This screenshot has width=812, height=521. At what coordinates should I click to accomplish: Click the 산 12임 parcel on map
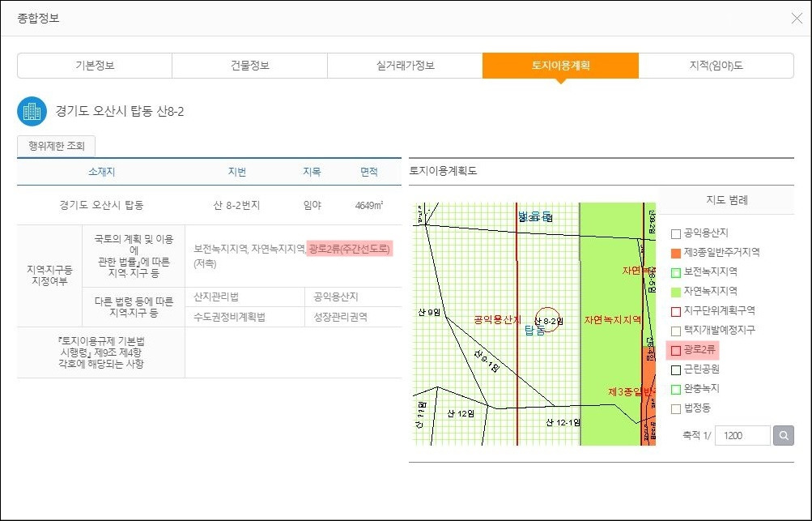click(x=461, y=414)
